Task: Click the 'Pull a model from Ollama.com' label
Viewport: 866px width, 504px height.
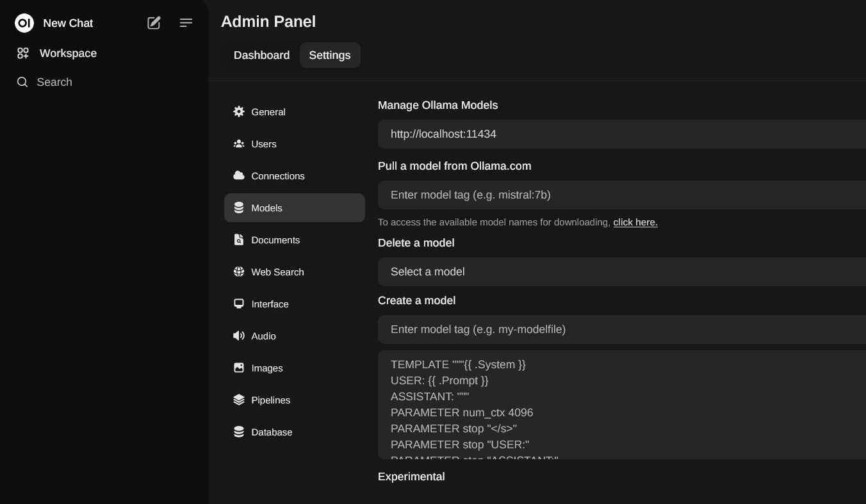Action: click(454, 166)
